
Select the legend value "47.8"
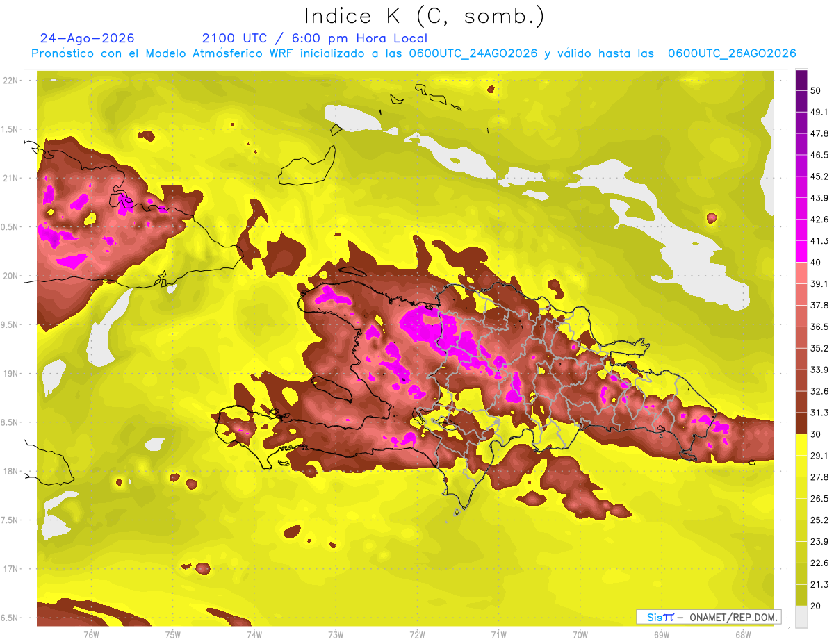click(x=819, y=133)
